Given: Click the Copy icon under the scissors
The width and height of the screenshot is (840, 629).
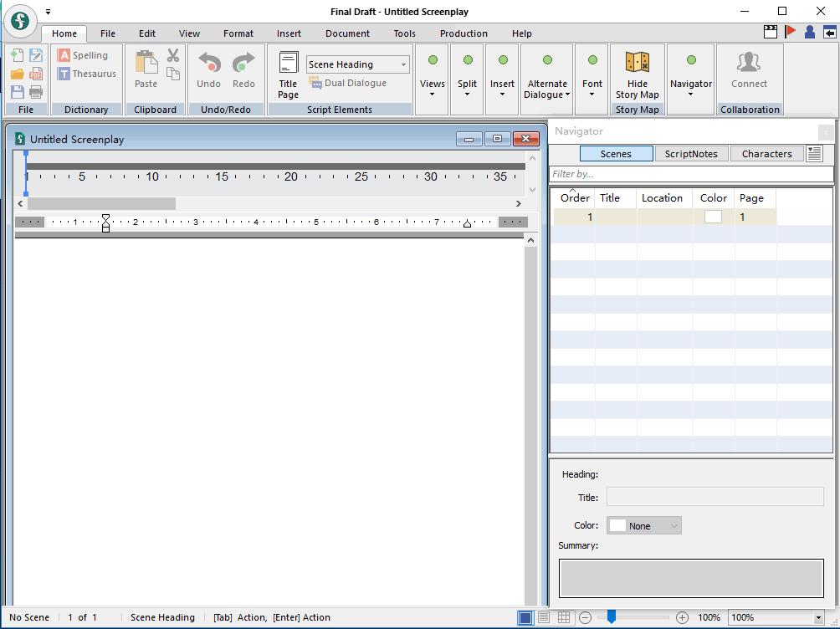Looking at the screenshot, I should coord(173,74).
